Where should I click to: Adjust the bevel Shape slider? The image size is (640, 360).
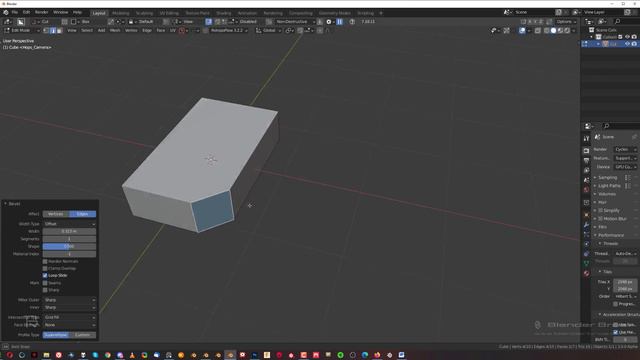(69, 247)
